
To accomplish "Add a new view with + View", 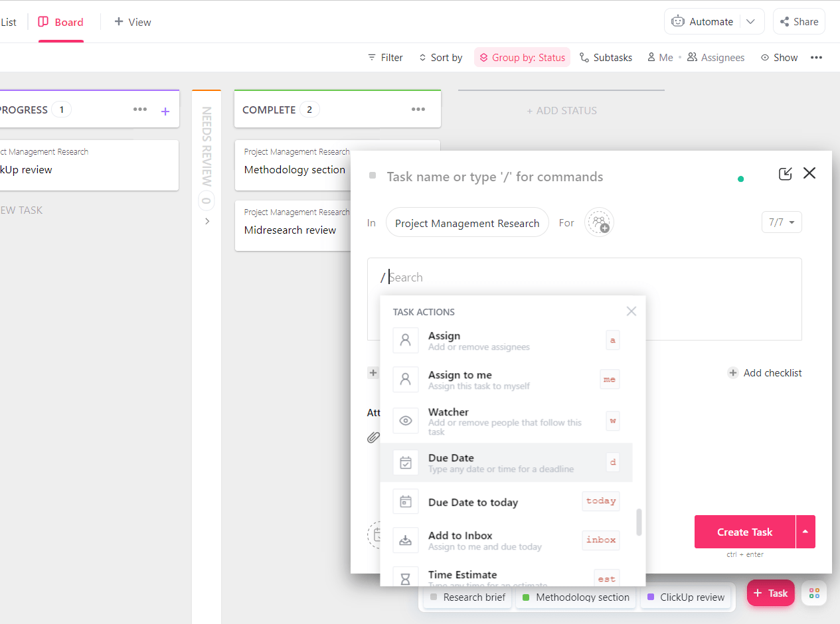I will 133,22.
